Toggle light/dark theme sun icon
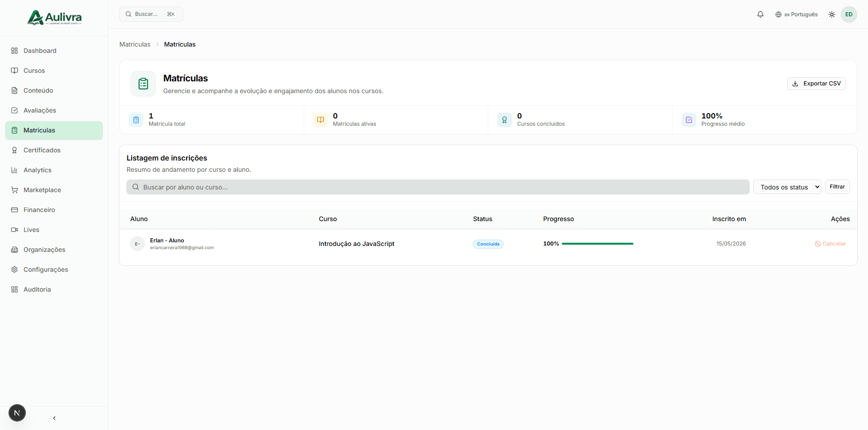 (x=832, y=14)
